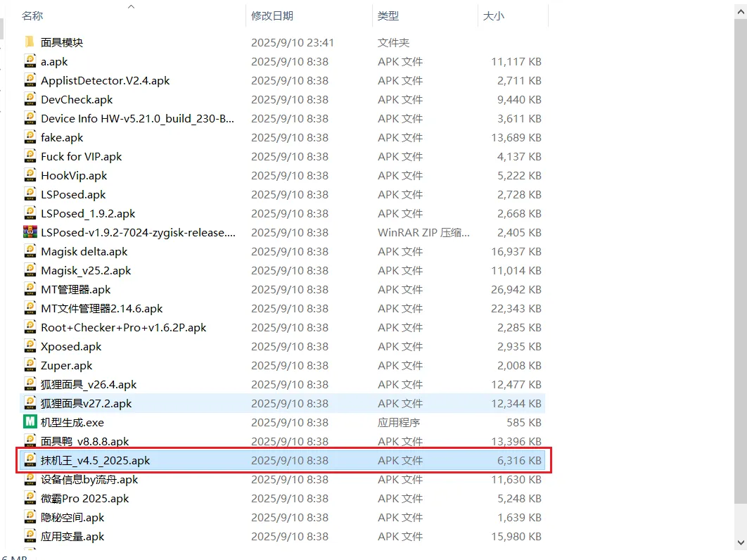Image resolution: width=747 pixels, height=560 pixels.
Task: Select the 面具鸭 v8.8.8.apk icon
Action: tap(30, 441)
